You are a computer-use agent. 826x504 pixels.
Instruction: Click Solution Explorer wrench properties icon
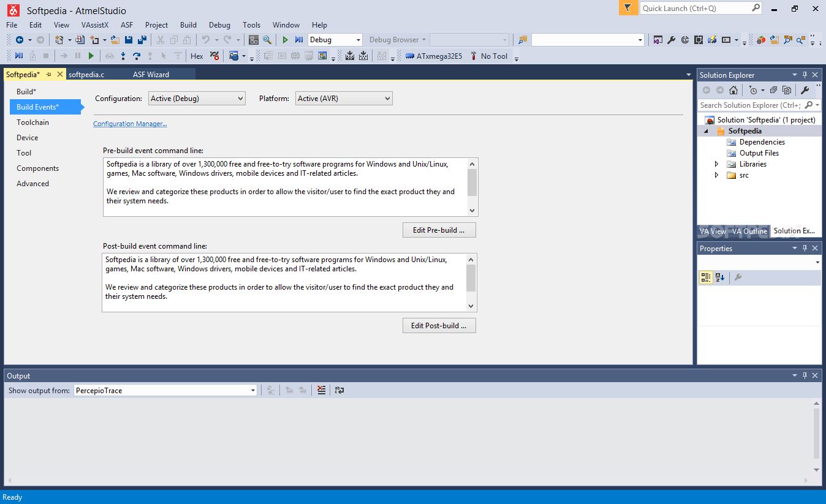[805, 90]
